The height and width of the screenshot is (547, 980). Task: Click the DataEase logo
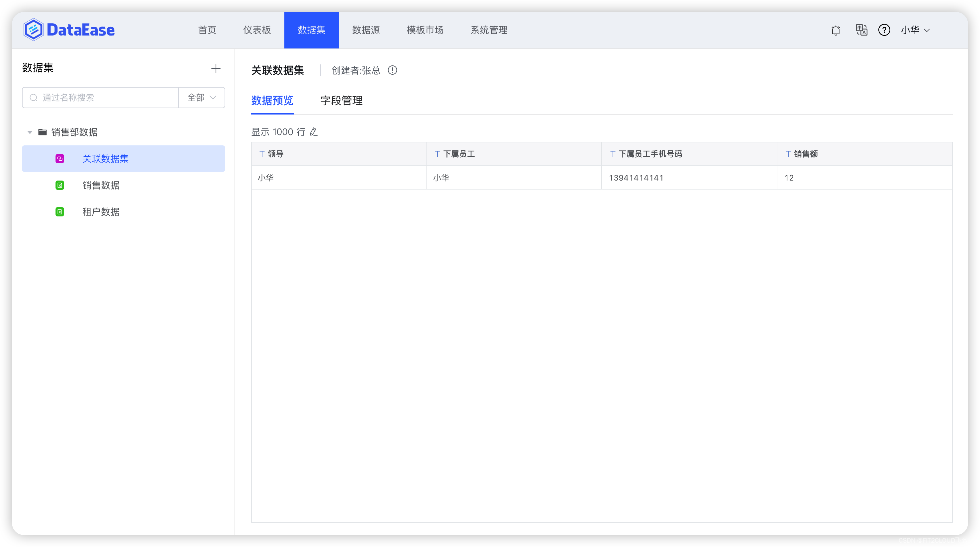pyautogui.click(x=69, y=29)
